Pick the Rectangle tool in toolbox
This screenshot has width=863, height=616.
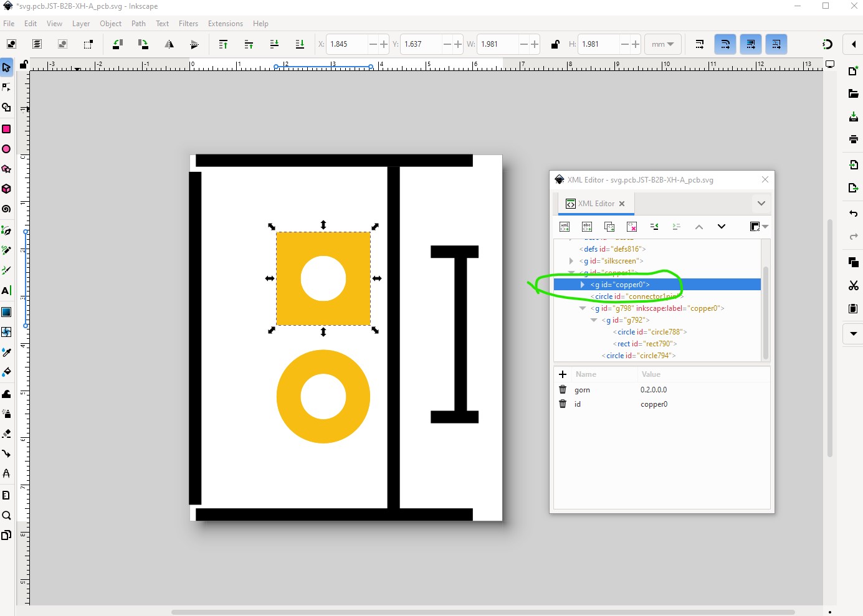[6, 129]
